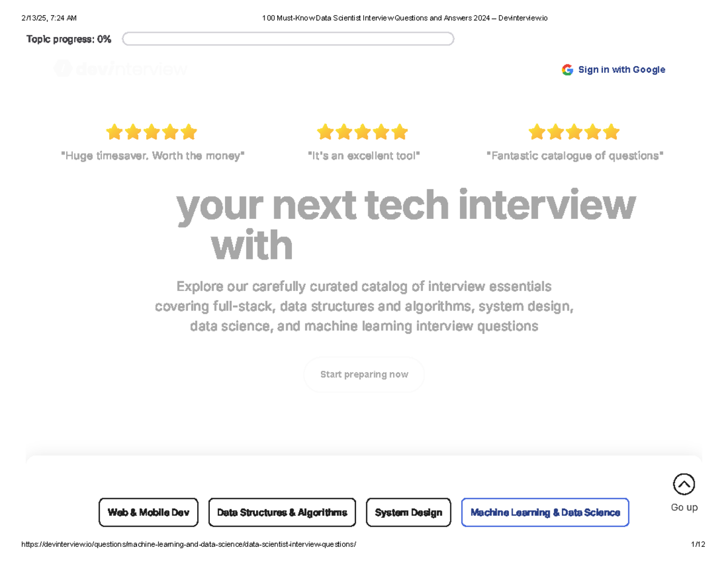The image size is (728, 562).
Task: Click the Google G icon
Action: point(567,69)
